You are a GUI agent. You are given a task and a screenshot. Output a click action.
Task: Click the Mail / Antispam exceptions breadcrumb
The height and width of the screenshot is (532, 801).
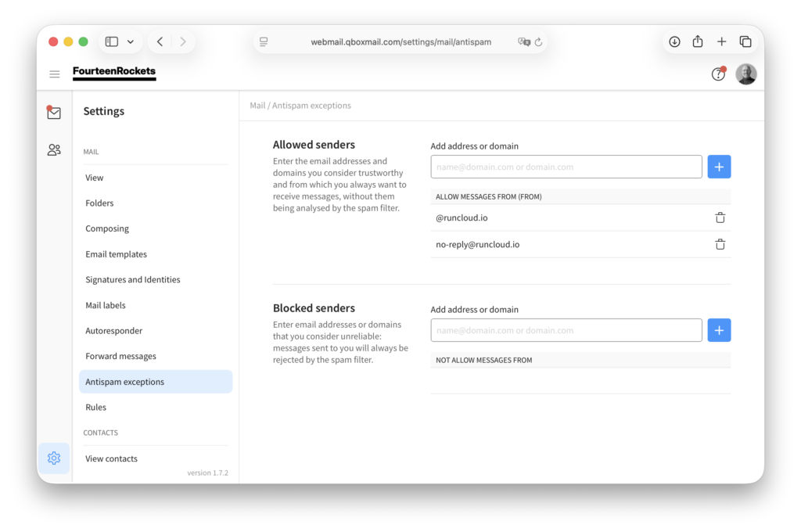pos(300,106)
